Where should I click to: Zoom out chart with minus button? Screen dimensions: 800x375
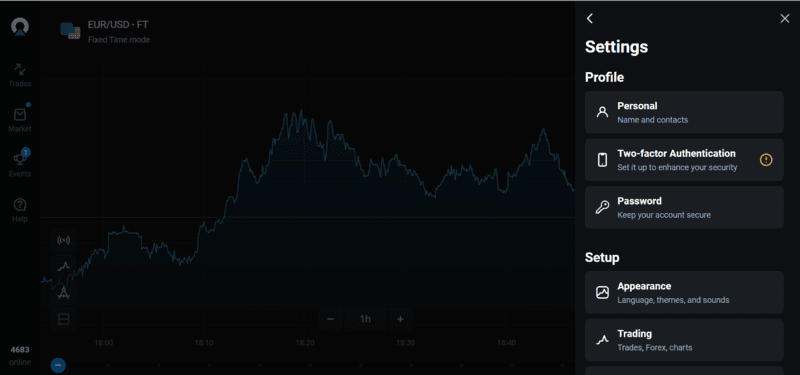point(330,319)
